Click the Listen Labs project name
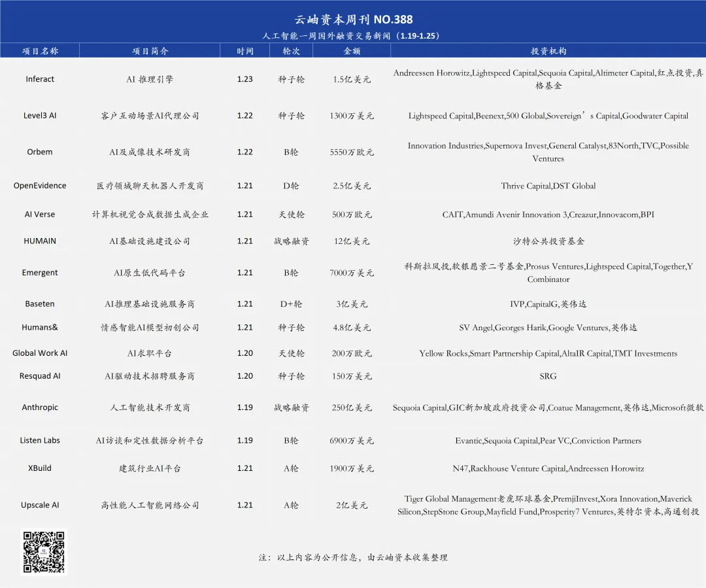 tap(40, 441)
